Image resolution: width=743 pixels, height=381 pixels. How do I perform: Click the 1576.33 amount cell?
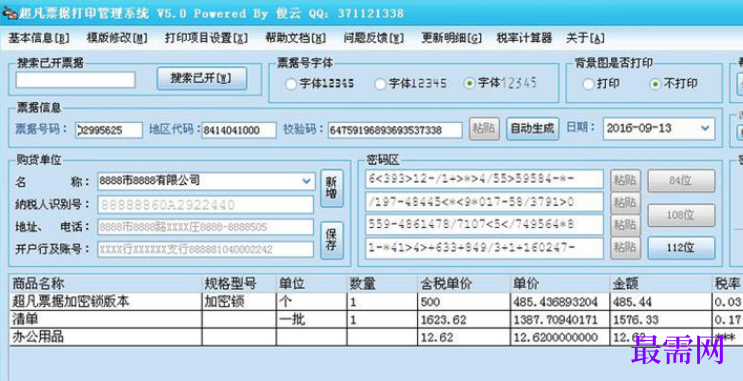click(661, 320)
